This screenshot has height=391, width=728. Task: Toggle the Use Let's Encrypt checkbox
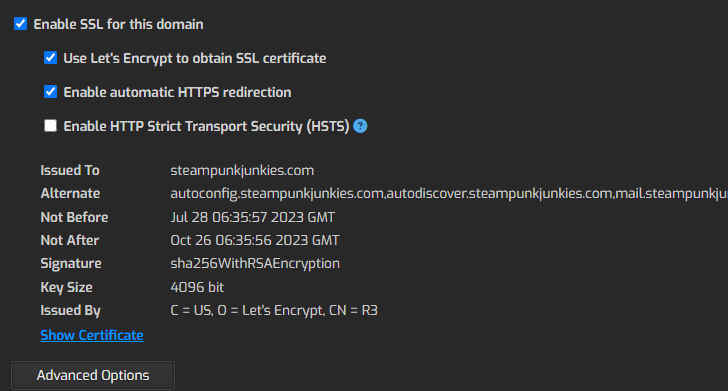pyautogui.click(x=50, y=58)
